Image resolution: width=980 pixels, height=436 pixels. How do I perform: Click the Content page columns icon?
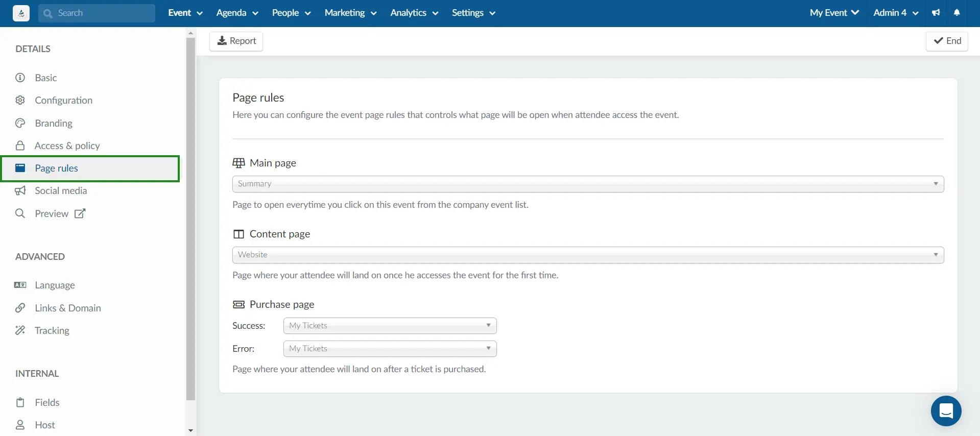coord(238,234)
